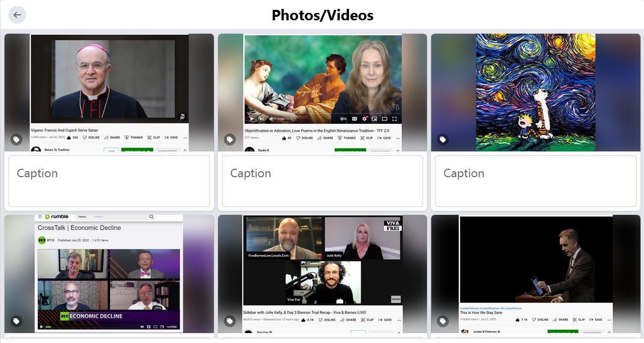Tag the Starry Night cartoon photo
The width and height of the screenshot is (644, 343).
coord(443,140)
